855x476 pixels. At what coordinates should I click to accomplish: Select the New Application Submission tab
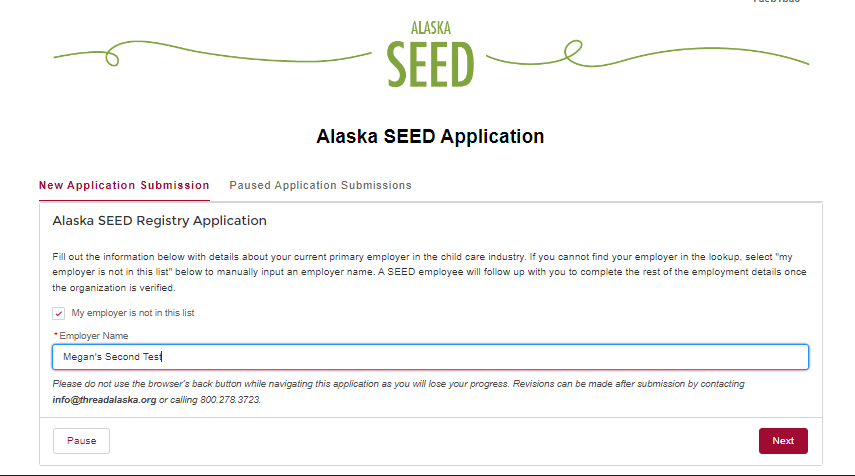tap(124, 185)
